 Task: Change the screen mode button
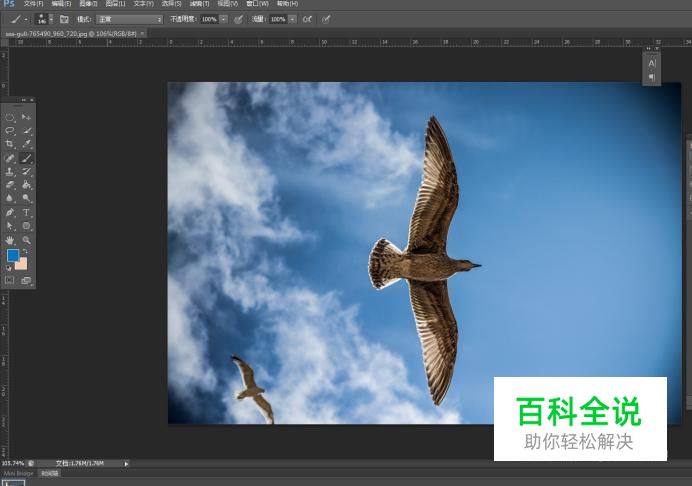26,280
